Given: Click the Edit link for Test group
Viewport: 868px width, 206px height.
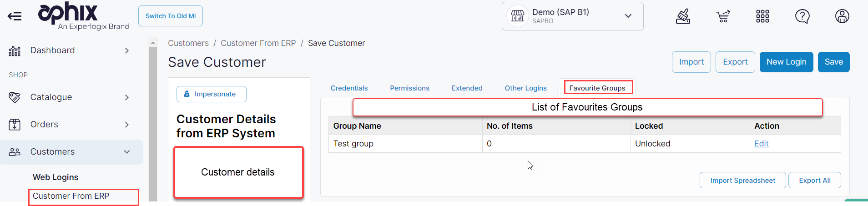Looking at the screenshot, I should [761, 144].
